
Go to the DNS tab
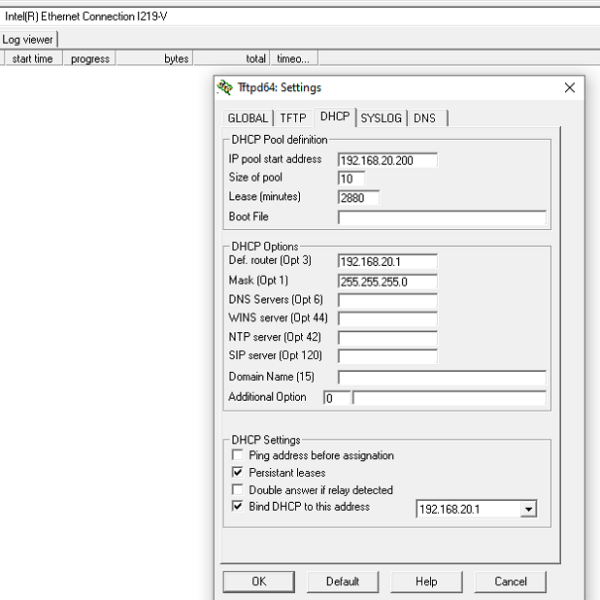[425, 118]
